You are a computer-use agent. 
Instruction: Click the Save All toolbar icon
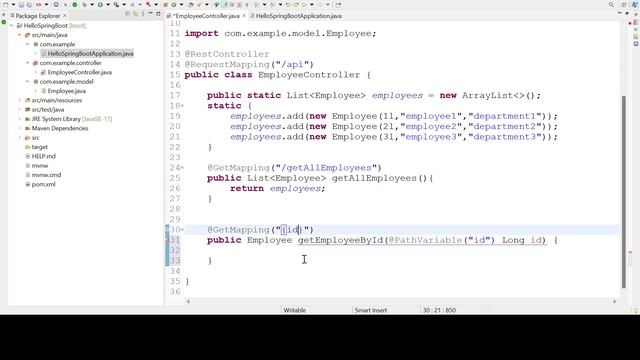(x=29, y=5)
